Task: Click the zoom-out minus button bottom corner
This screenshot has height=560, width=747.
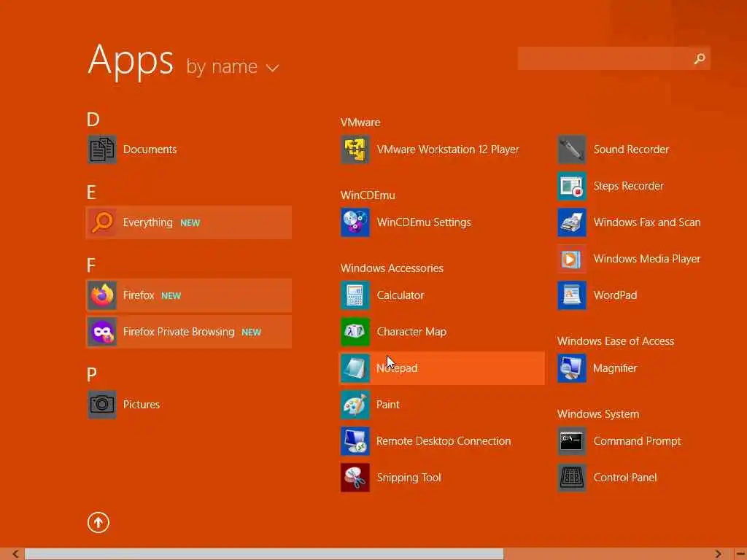Action: tap(740, 554)
